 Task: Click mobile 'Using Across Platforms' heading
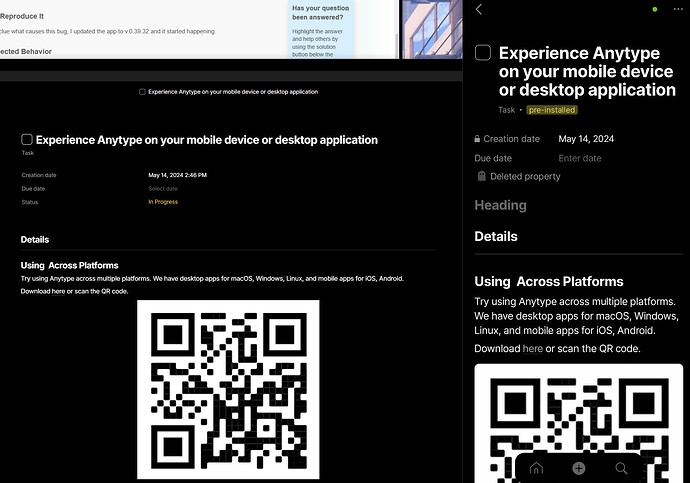[549, 281]
